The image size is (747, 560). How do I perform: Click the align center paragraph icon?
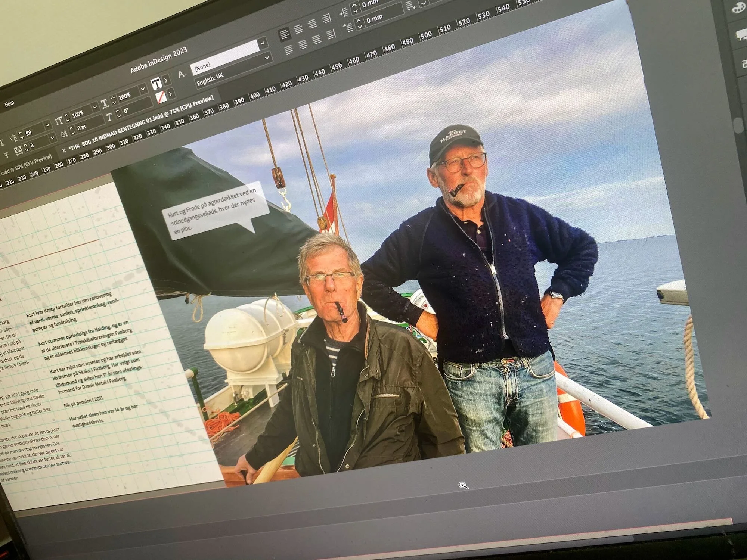[x=298, y=30]
